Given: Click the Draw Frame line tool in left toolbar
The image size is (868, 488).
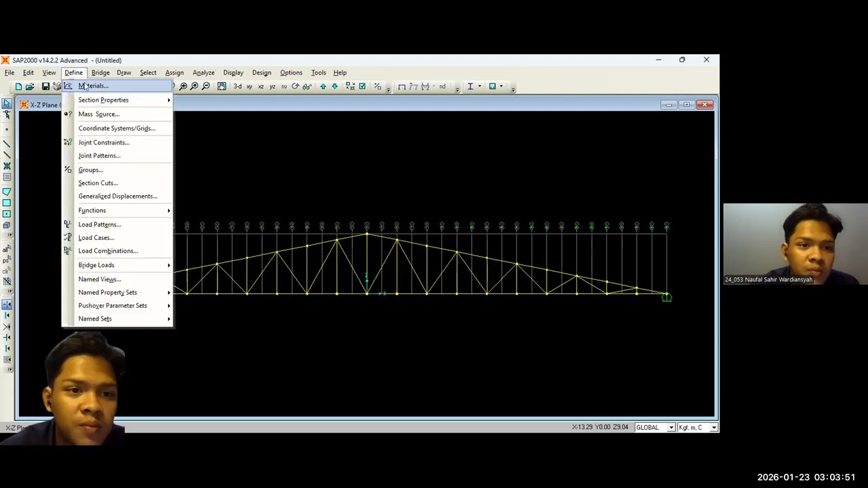Looking at the screenshot, I should 7,144.
